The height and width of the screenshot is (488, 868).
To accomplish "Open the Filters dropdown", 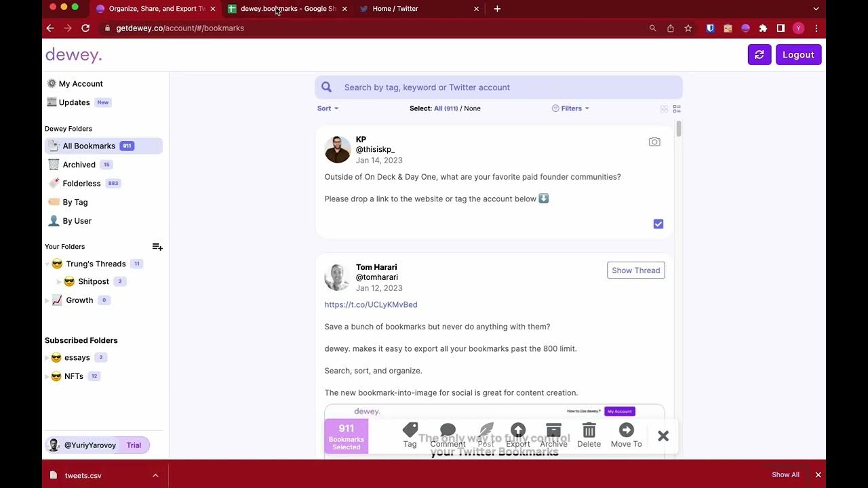I will (x=570, y=108).
